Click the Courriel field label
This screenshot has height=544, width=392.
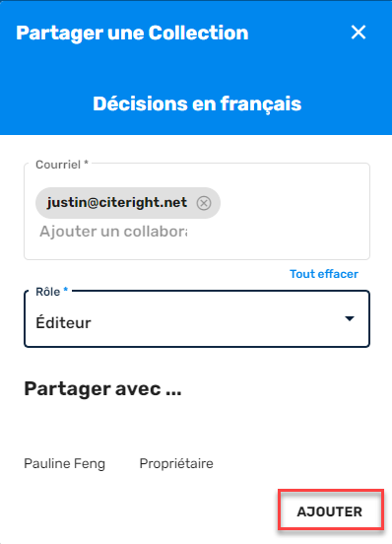click(58, 165)
